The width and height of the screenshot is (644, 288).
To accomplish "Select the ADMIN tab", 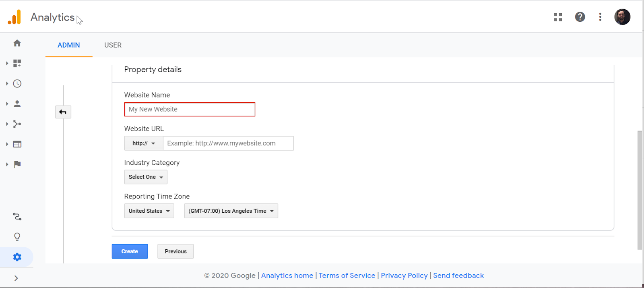I will tap(69, 45).
